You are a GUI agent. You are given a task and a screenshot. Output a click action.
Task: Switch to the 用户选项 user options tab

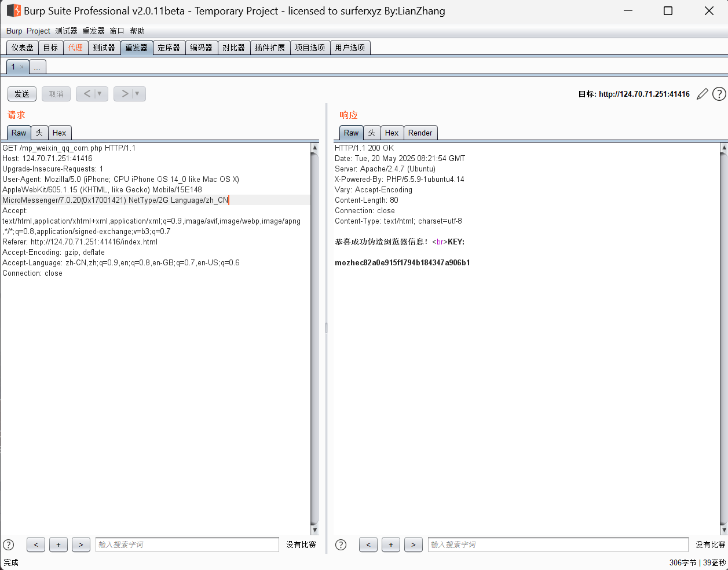coord(350,47)
